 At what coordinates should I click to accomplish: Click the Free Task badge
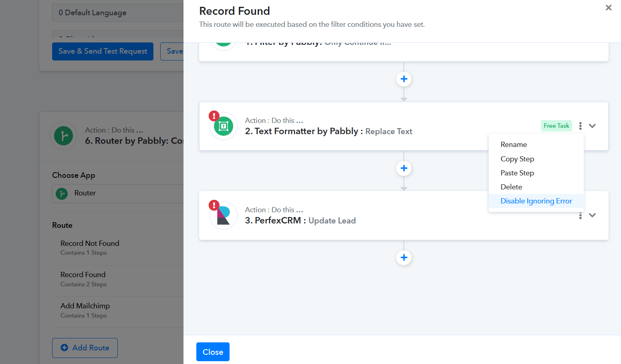point(556,126)
